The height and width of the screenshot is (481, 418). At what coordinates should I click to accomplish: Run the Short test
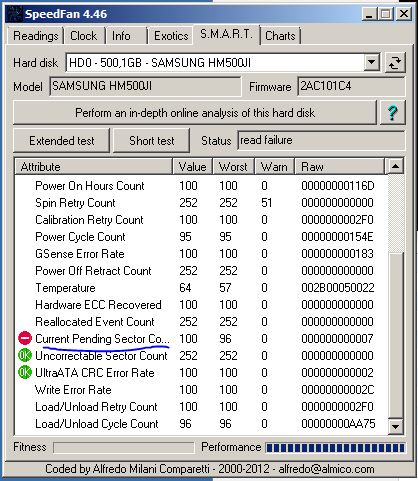[x=152, y=141]
